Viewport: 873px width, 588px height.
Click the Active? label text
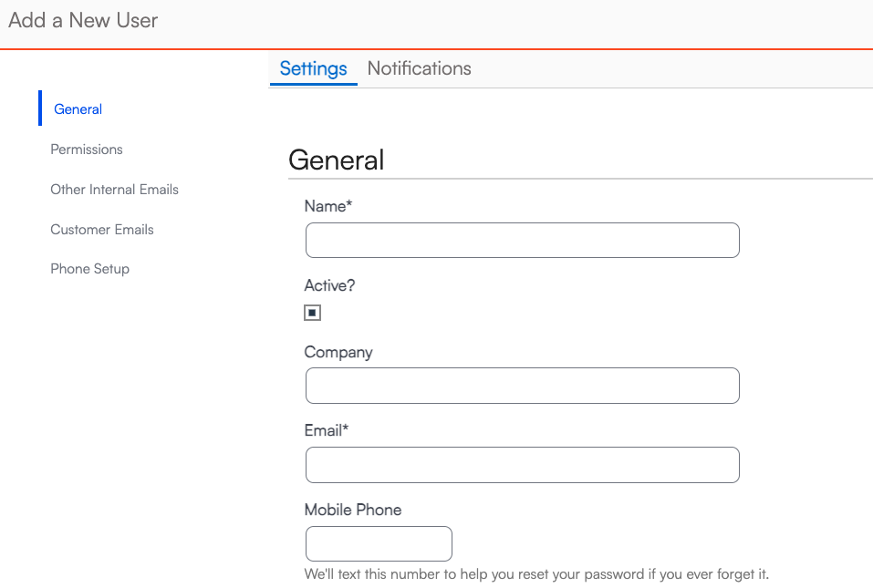(329, 285)
